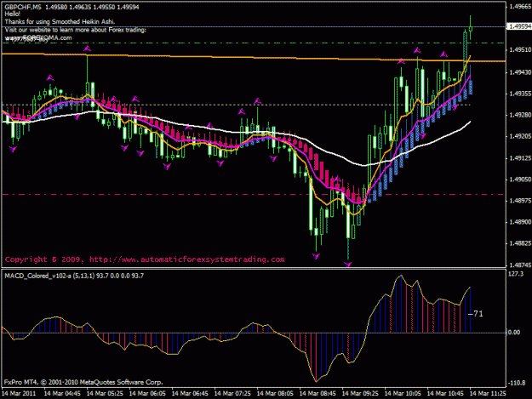Screen dimensions: 532x399
Task: Click the '14 Mar 06:45' time label
Action: [x=190, y=394]
